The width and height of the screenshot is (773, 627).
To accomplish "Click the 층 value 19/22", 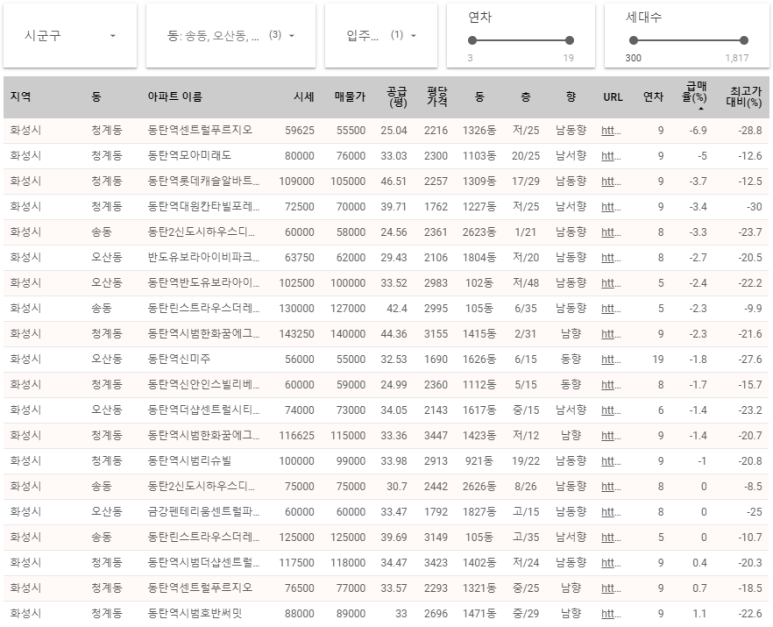I will [526, 461].
